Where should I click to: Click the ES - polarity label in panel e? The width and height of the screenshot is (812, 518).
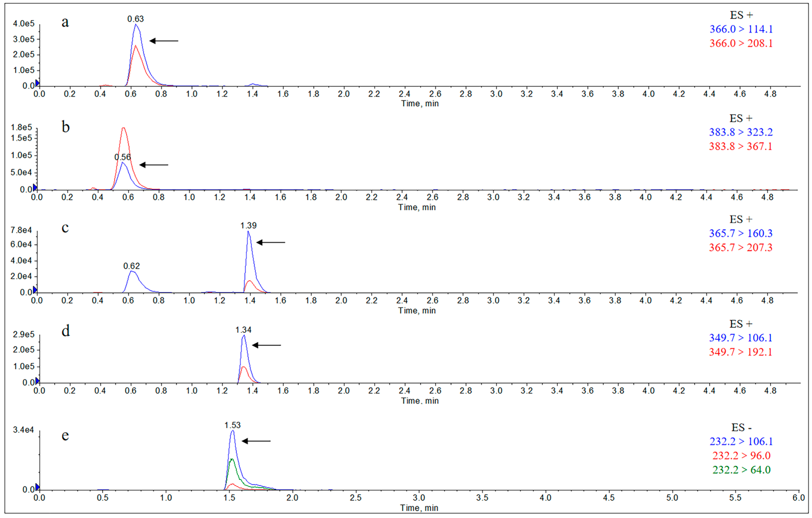[741, 428]
